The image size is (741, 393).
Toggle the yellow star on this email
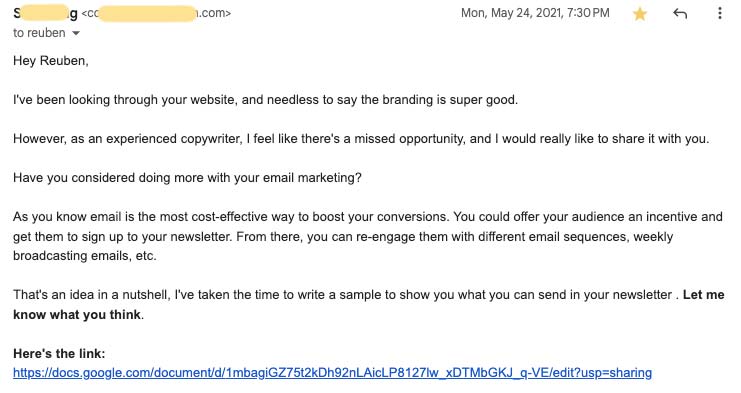(640, 14)
